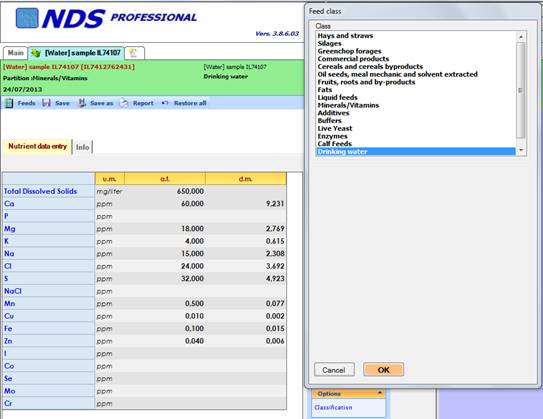This screenshot has width=543, height=419.
Task: Click the Class list scroll down arrow
Action: click(521, 150)
